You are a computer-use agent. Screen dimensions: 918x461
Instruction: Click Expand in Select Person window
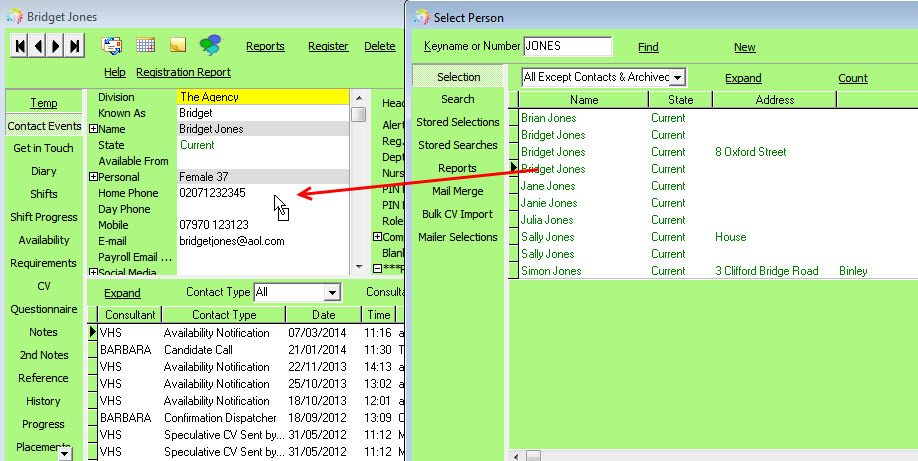[x=743, y=78]
